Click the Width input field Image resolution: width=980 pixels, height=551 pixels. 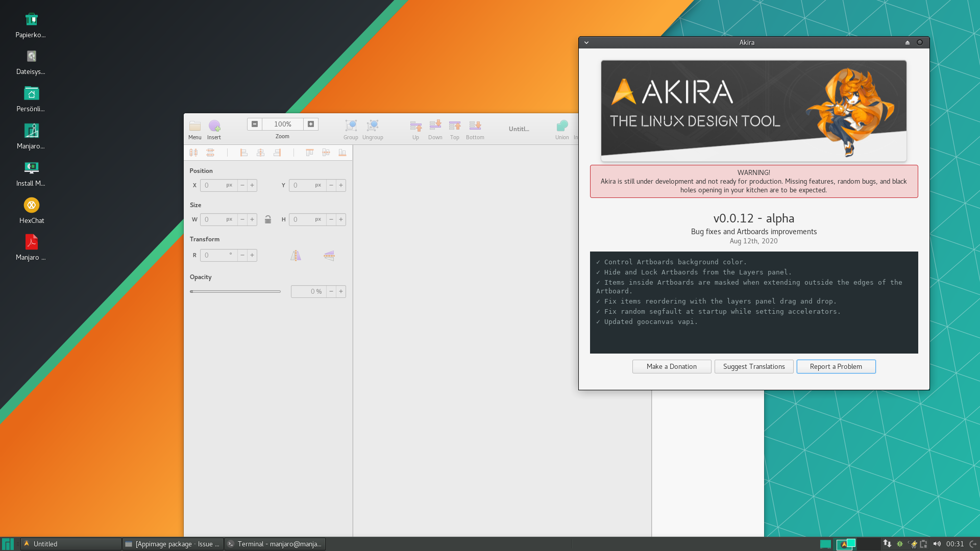click(218, 219)
